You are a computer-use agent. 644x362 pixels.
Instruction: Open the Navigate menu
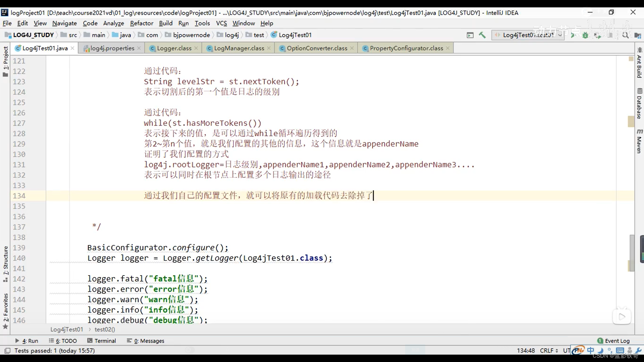coord(64,23)
